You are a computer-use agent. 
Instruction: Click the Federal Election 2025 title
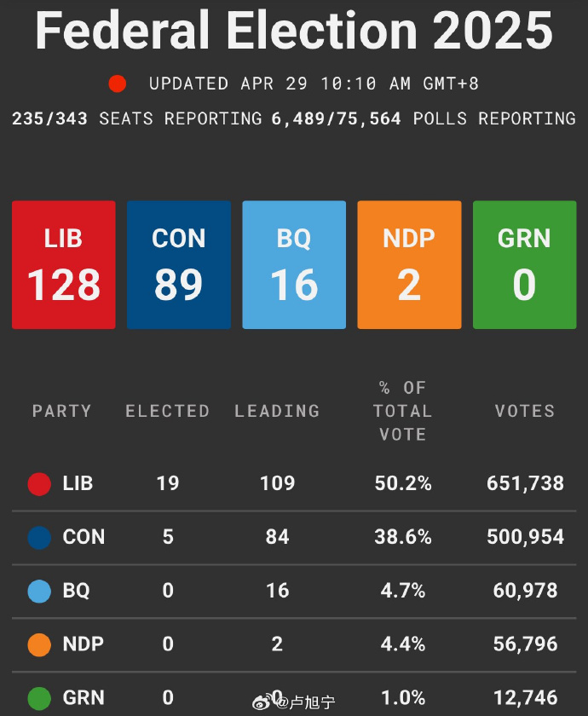point(294,31)
